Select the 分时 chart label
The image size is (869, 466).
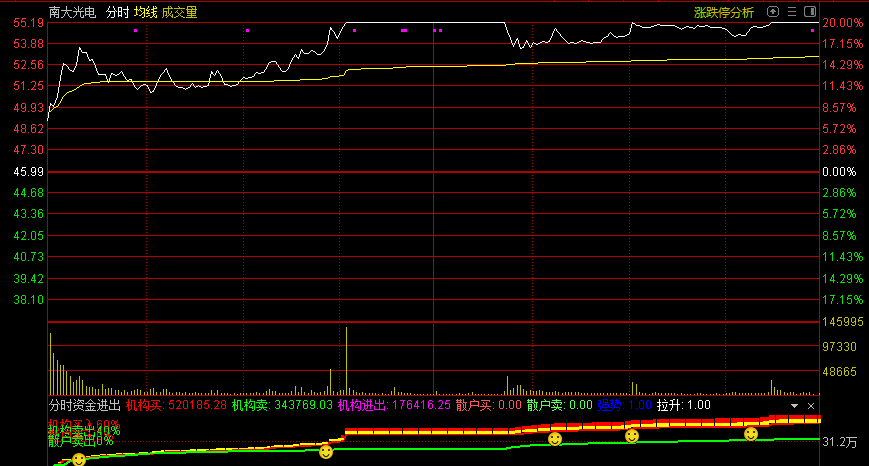[117, 12]
